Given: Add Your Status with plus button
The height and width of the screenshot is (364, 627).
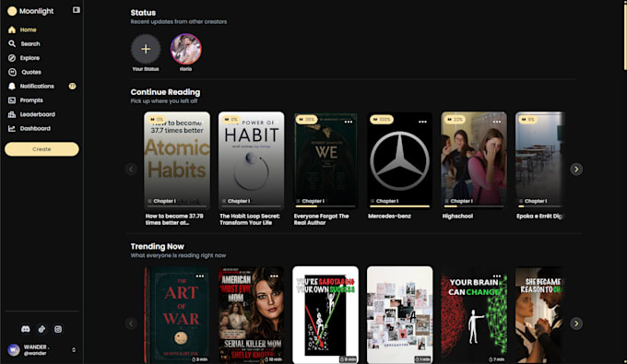Looking at the screenshot, I should tap(146, 49).
